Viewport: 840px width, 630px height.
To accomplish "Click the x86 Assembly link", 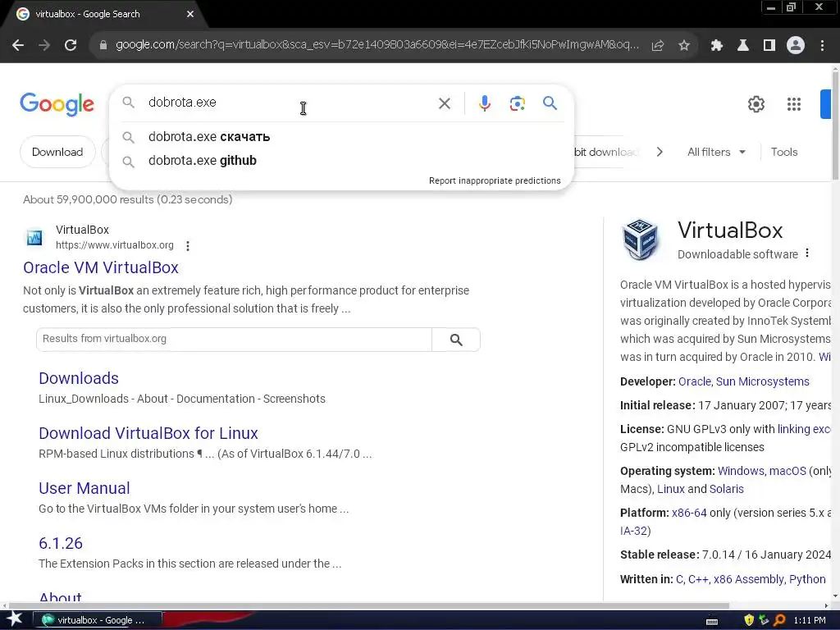I will click(x=748, y=579).
